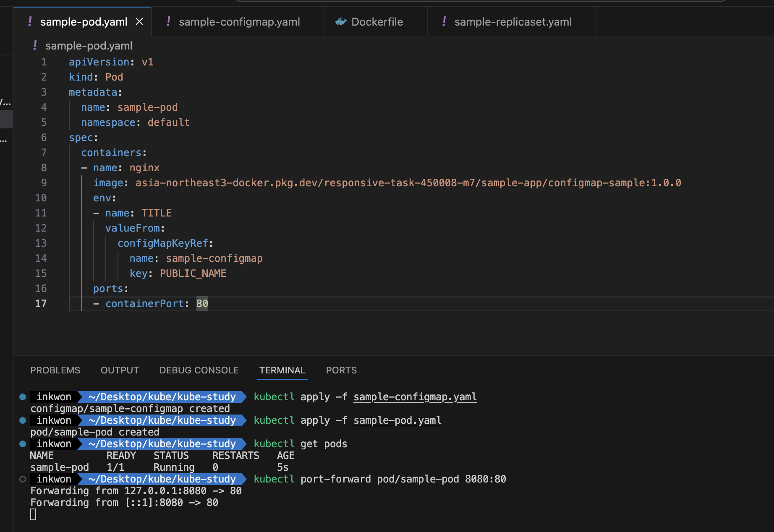774x532 pixels.
Task: Open the DEBUG CONSOLE panel tab
Action: (x=199, y=370)
